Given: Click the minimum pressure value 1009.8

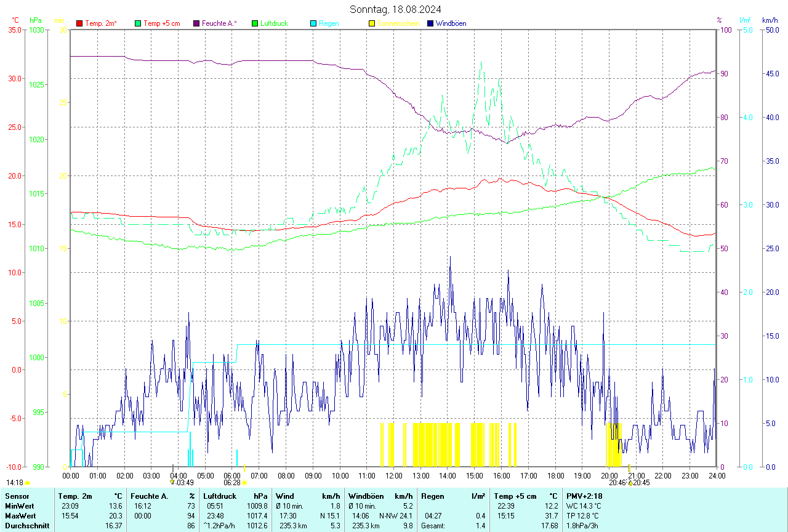Looking at the screenshot, I should [x=257, y=506].
